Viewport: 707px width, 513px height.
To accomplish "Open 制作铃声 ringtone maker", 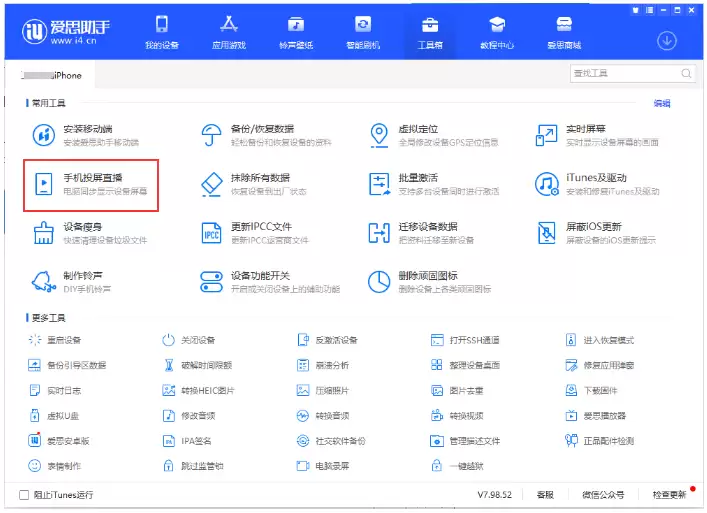I will pos(71,282).
